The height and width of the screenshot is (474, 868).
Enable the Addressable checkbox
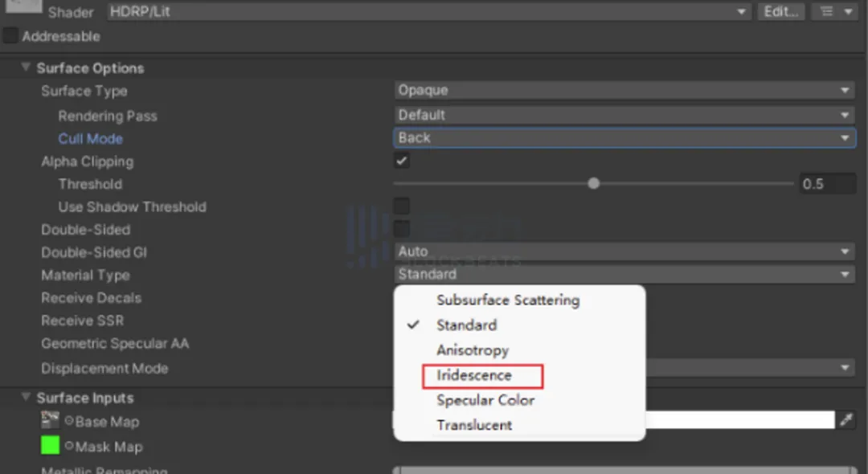point(10,36)
